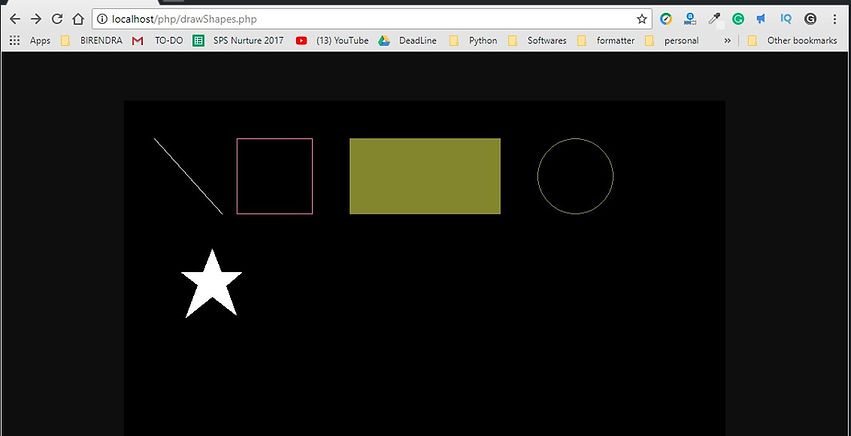Viewport: 851px width, 436px height.
Task: Go back using the browser back arrow
Action: 15,20
